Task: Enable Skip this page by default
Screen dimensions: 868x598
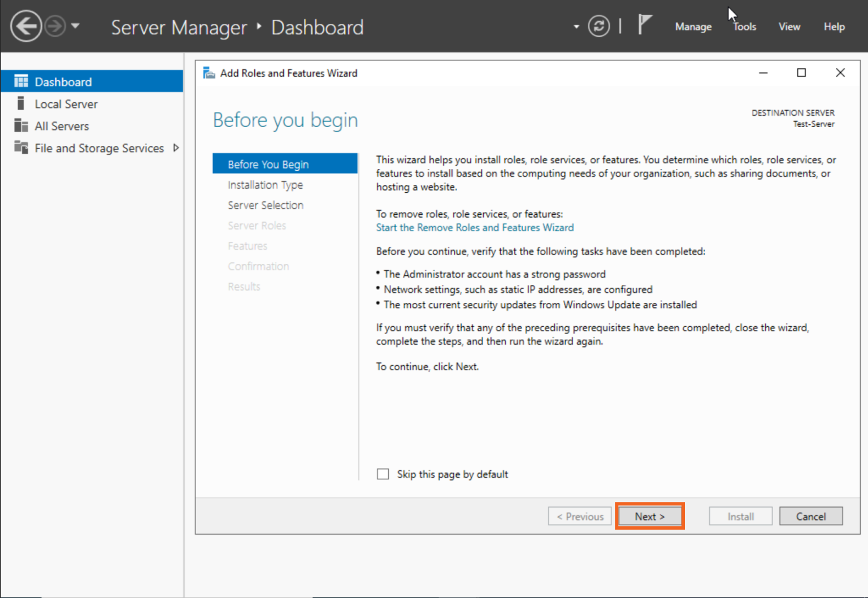Action: (x=383, y=474)
